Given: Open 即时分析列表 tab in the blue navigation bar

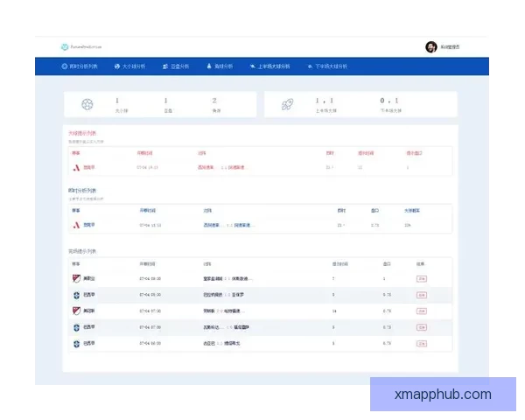Looking at the screenshot, I should [x=80, y=66].
